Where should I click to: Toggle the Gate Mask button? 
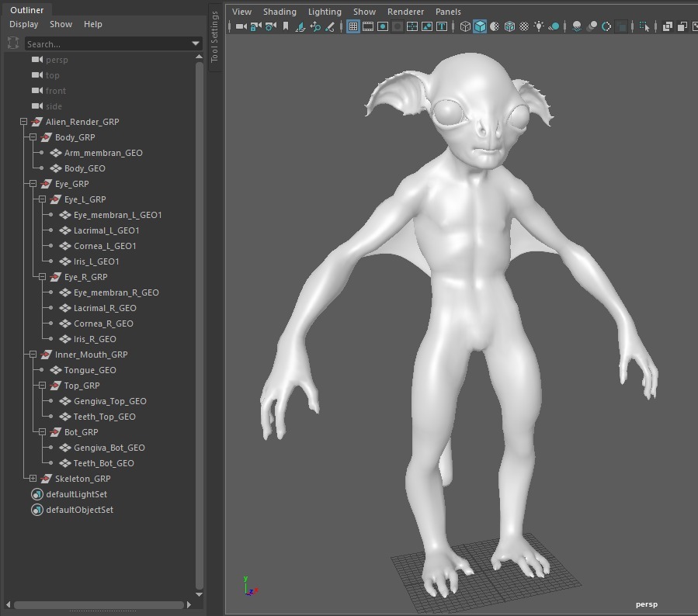(x=398, y=26)
